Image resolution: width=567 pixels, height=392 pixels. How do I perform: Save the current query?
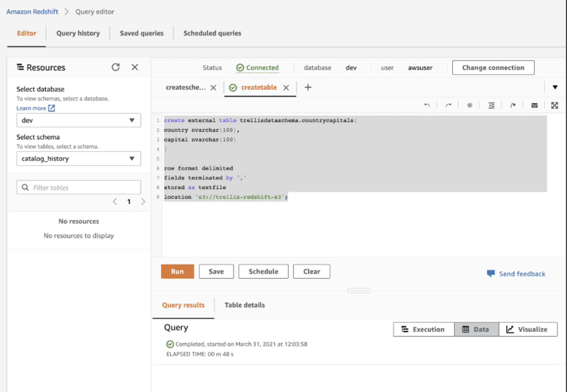click(x=216, y=271)
